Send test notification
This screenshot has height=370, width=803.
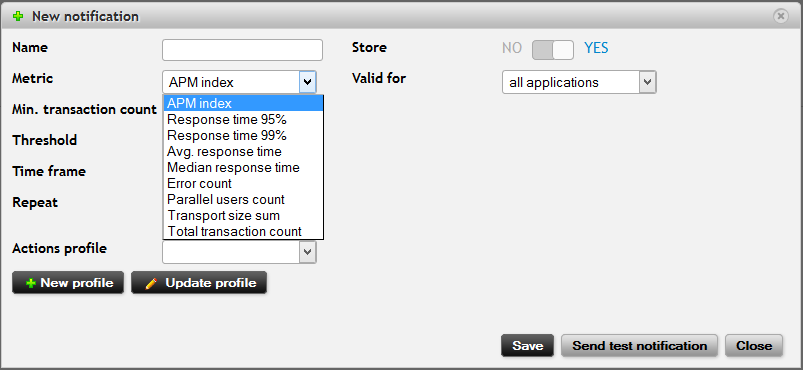640,346
